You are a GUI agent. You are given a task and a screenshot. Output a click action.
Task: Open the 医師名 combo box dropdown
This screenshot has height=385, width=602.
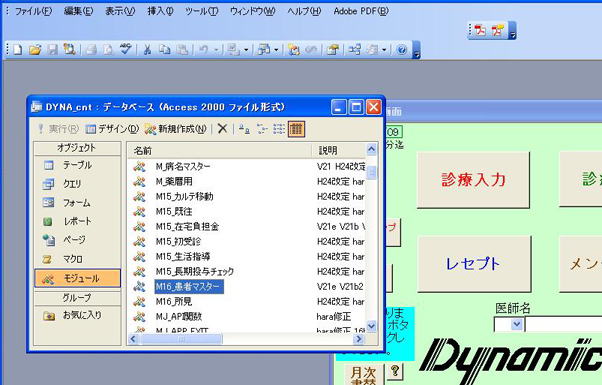click(x=516, y=325)
